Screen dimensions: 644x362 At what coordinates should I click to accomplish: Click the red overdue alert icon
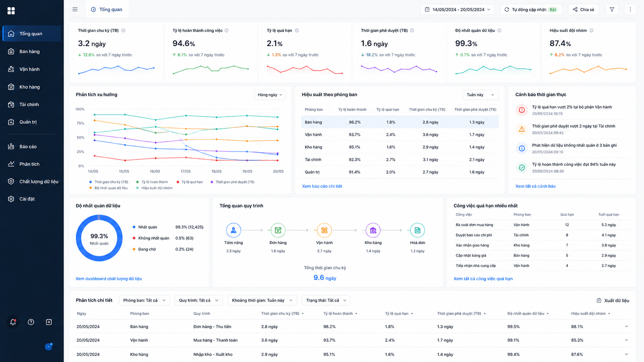tap(522, 110)
